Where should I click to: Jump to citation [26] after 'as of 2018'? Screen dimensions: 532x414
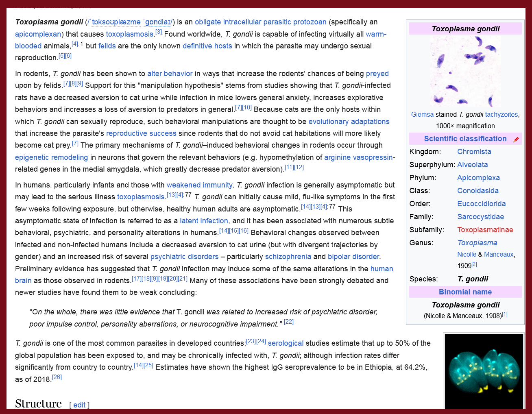tap(57, 377)
